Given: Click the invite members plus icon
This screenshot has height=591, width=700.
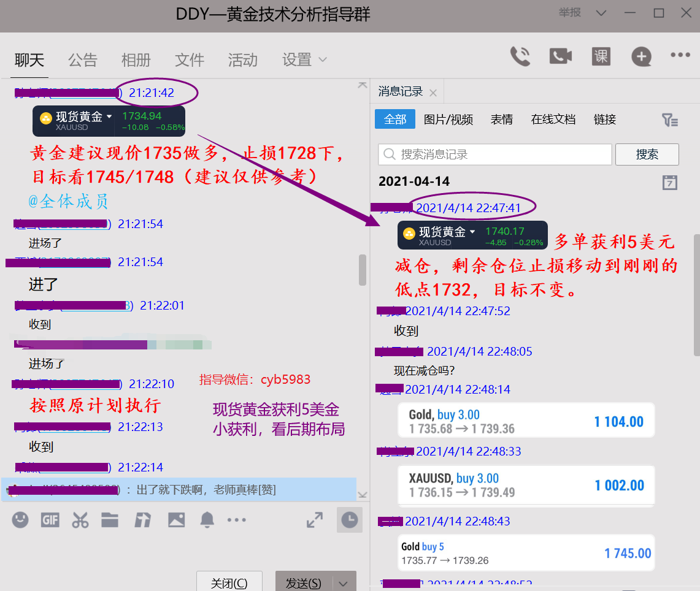Looking at the screenshot, I should tap(641, 57).
